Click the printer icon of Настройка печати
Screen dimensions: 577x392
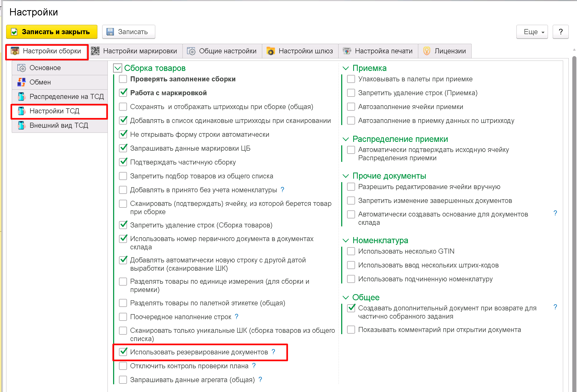click(x=347, y=51)
